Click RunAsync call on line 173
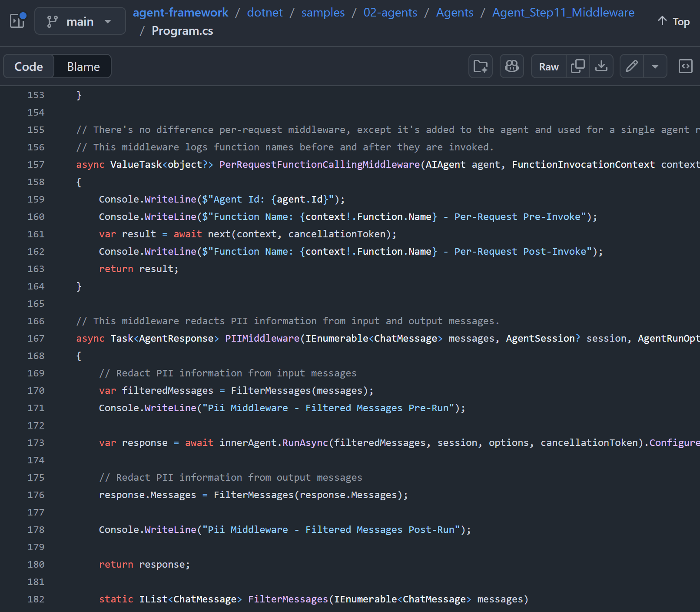This screenshot has width=700, height=612. point(305,442)
